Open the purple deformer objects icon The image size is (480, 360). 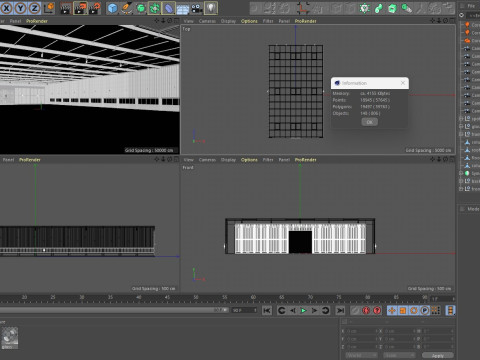168,8
